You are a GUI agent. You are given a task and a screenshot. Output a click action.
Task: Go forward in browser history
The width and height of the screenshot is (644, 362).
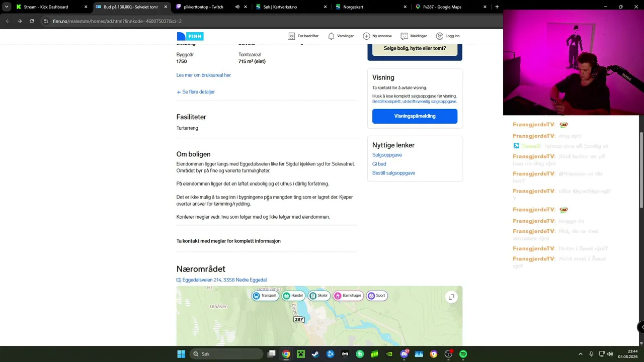click(20, 21)
